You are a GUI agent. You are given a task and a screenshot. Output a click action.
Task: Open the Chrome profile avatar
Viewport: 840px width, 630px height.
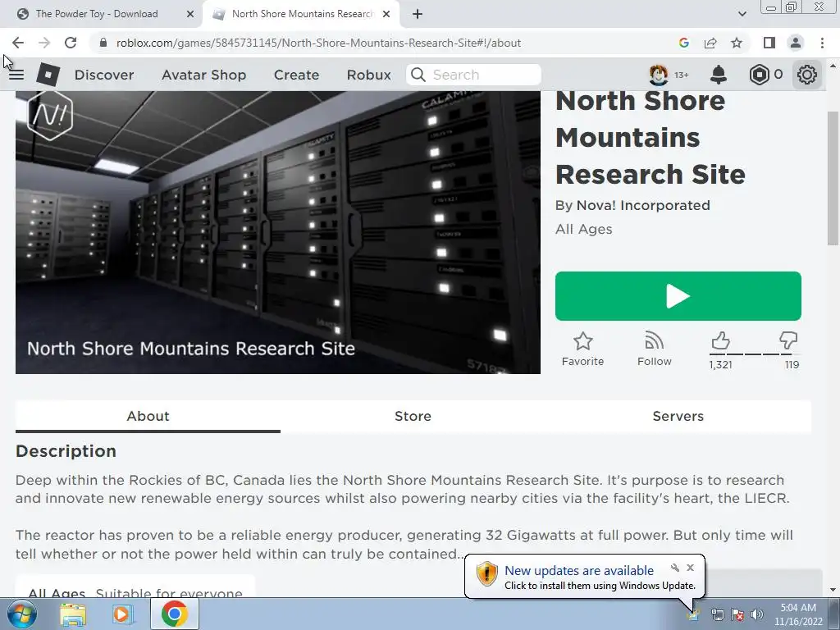tap(796, 43)
